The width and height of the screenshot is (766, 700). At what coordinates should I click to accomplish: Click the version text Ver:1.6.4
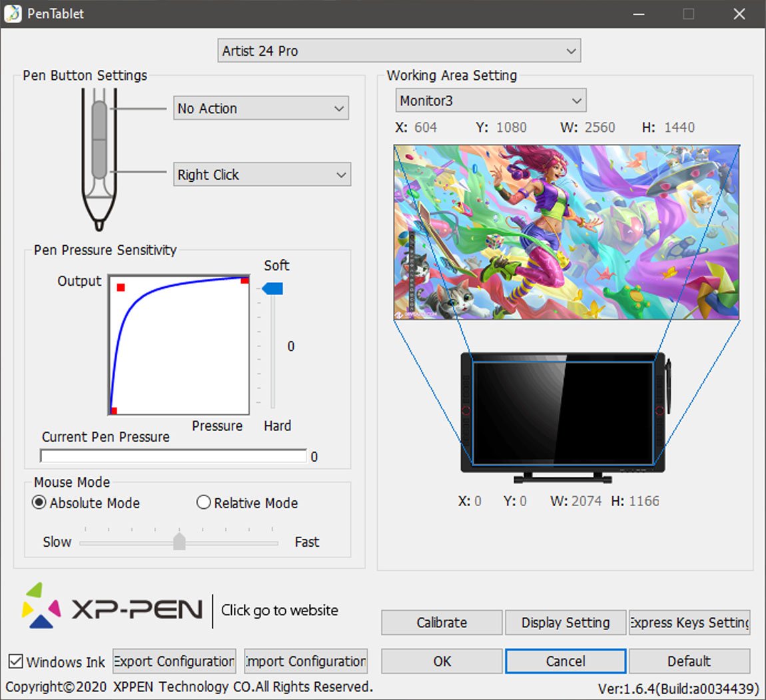(678, 689)
